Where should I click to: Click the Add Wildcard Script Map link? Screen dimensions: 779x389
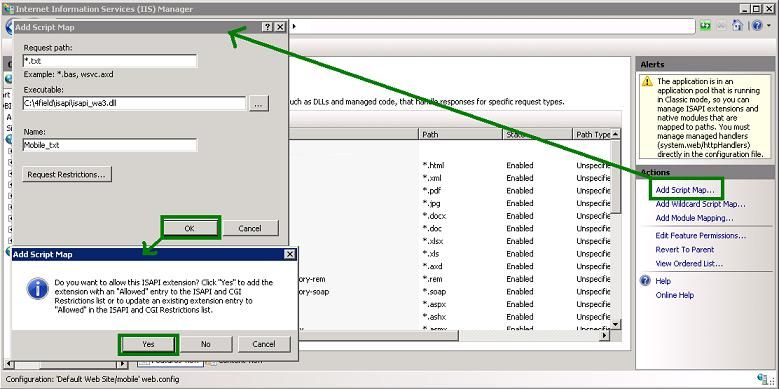[x=701, y=204]
